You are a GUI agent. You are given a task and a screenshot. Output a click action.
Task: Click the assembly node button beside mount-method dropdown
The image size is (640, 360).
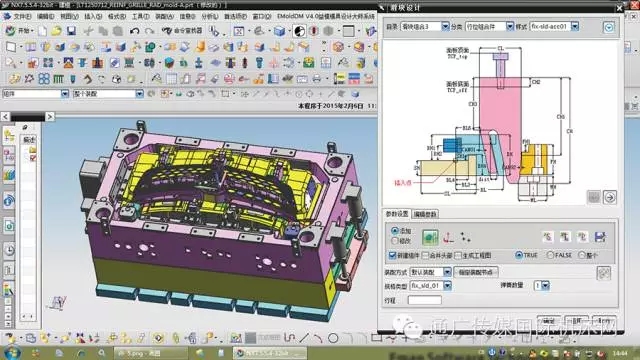tap(476, 272)
